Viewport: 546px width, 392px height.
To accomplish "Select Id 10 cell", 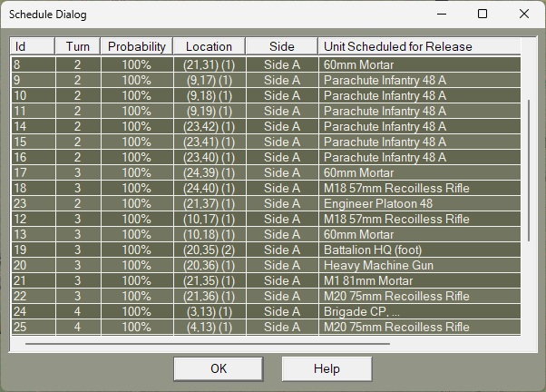I will coord(34,95).
